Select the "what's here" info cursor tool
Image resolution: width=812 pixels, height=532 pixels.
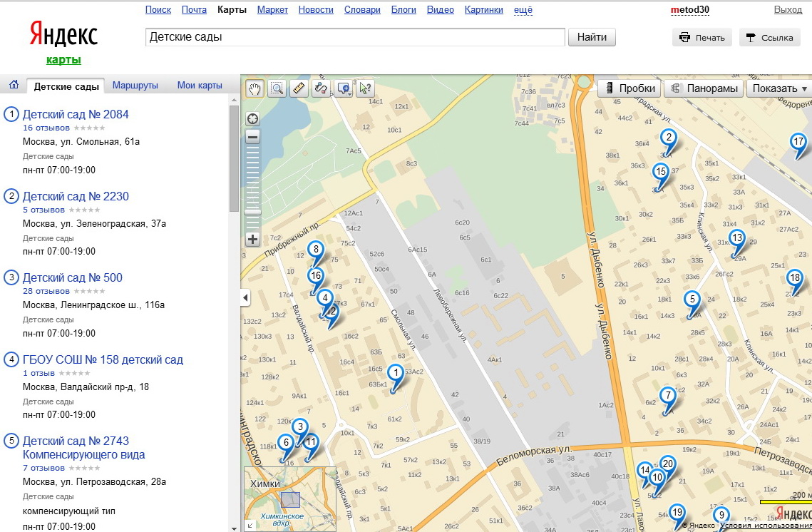tap(365, 88)
